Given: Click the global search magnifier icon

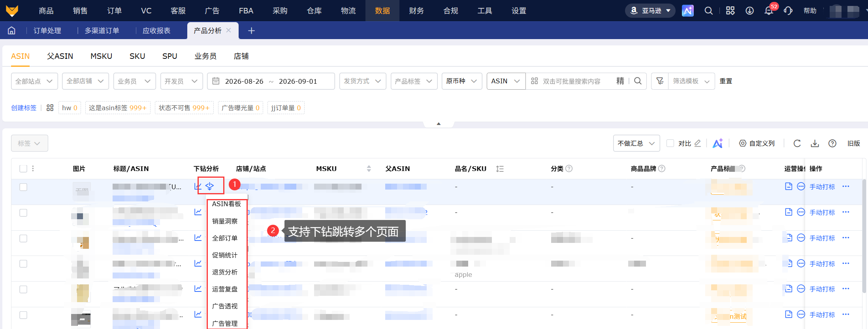Looking at the screenshot, I should [709, 11].
